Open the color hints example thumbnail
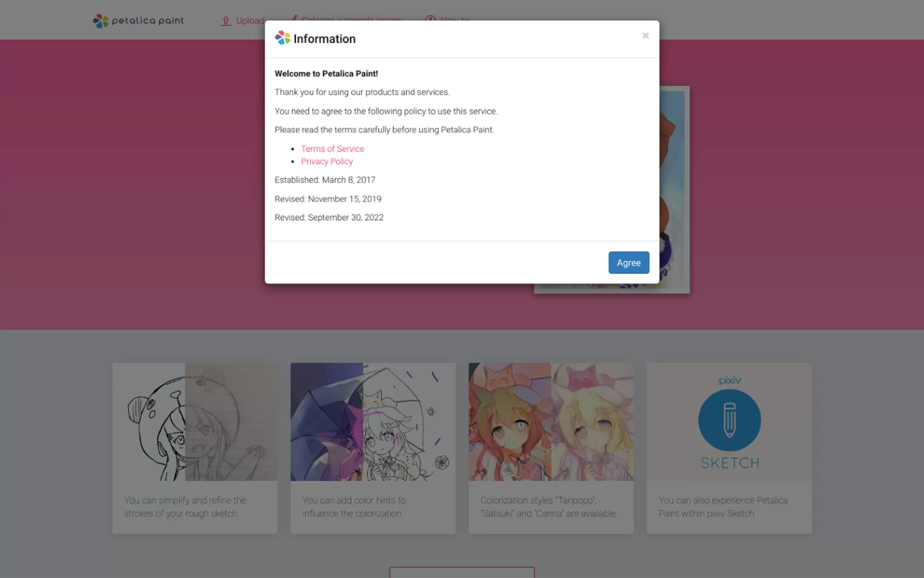Screen dimensions: 924x578 pos(373,421)
